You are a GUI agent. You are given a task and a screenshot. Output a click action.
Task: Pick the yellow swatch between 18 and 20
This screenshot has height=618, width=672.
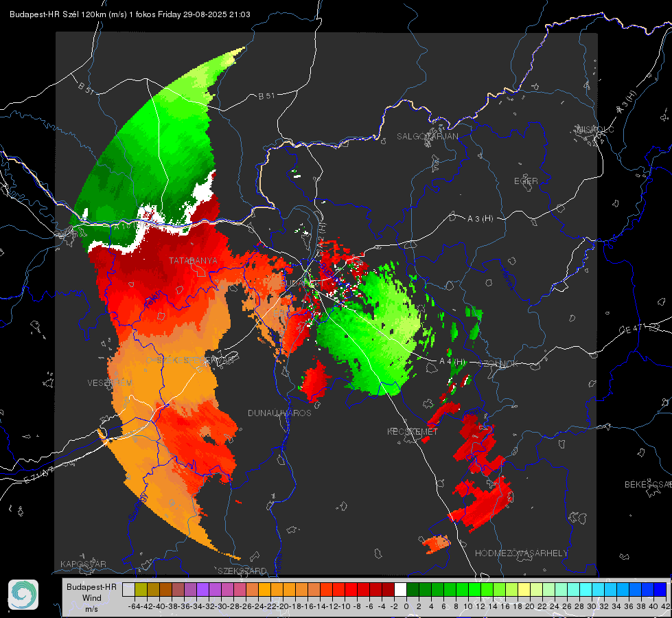tap(524, 589)
